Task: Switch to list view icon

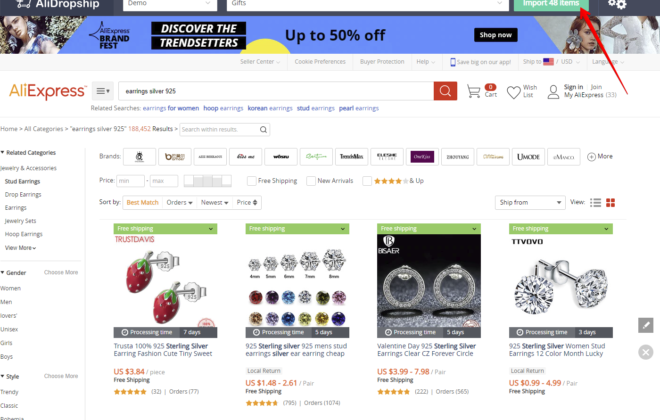Action: tap(595, 203)
